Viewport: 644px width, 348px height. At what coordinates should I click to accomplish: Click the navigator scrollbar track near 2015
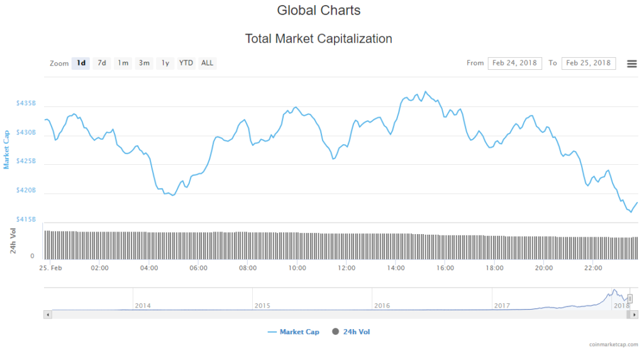click(262, 313)
